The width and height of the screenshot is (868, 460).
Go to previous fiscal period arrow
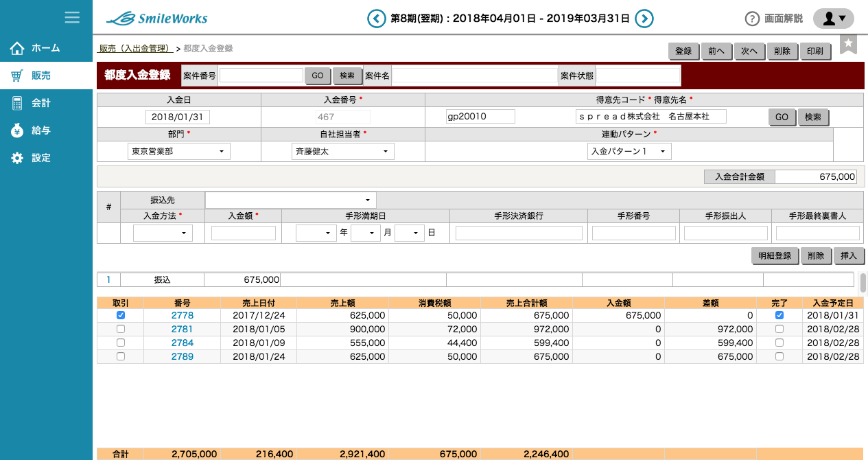[376, 19]
